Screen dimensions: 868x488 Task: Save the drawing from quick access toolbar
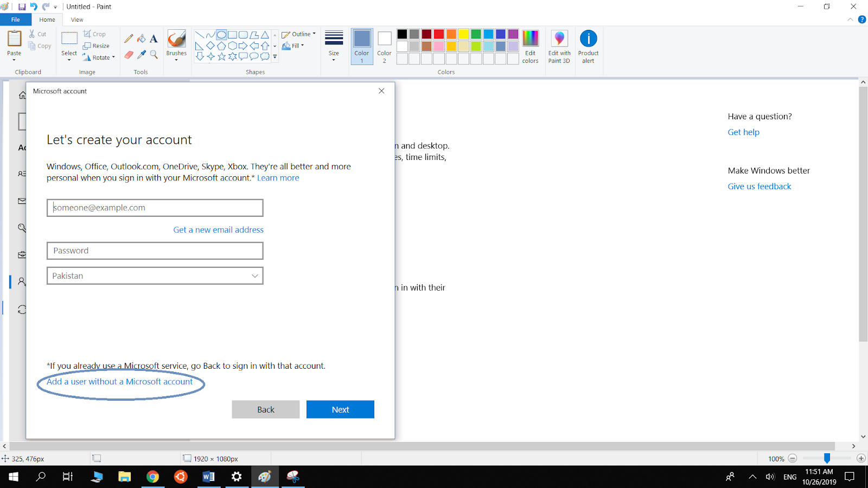coord(22,7)
